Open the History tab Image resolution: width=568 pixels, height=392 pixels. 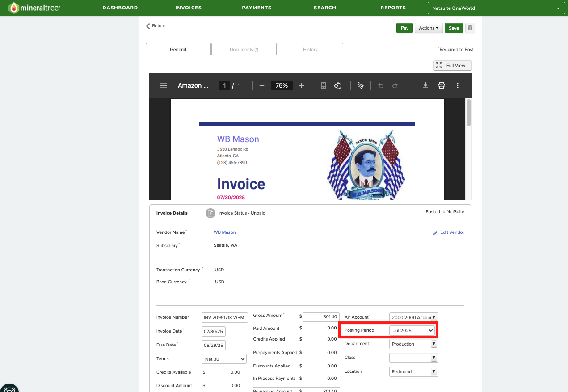point(310,49)
